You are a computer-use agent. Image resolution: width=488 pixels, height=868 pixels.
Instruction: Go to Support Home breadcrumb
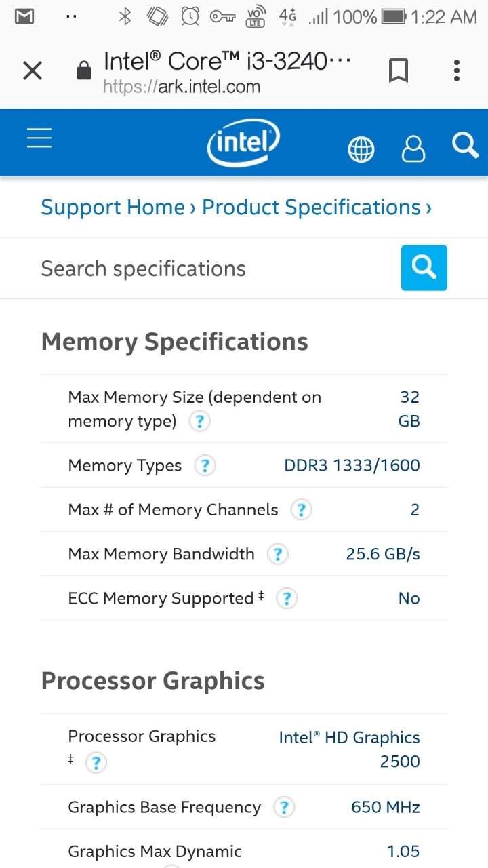[113, 208]
